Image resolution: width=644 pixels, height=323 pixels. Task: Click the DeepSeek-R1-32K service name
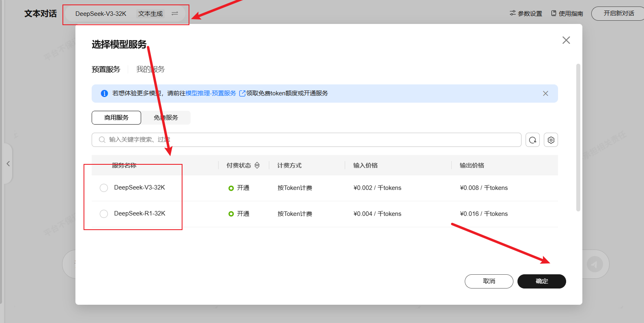click(x=140, y=213)
